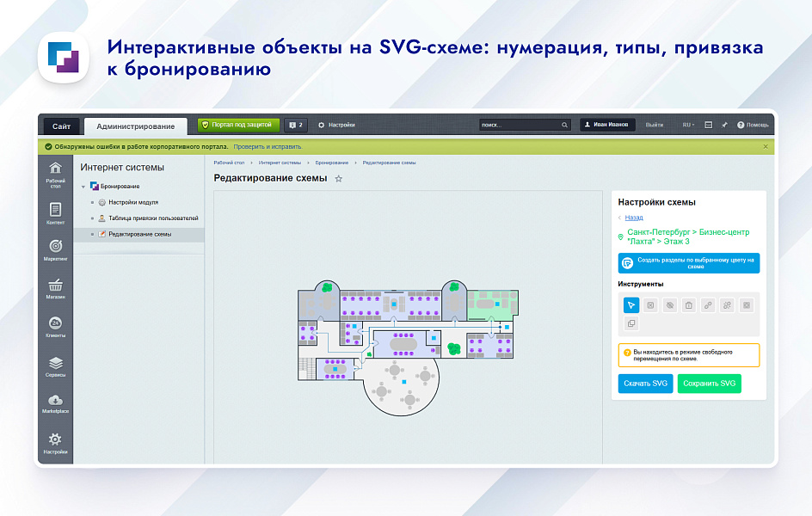Open the Клиенты sidebar section
812x516 pixels.
pyautogui.click(x=55, y=327)
